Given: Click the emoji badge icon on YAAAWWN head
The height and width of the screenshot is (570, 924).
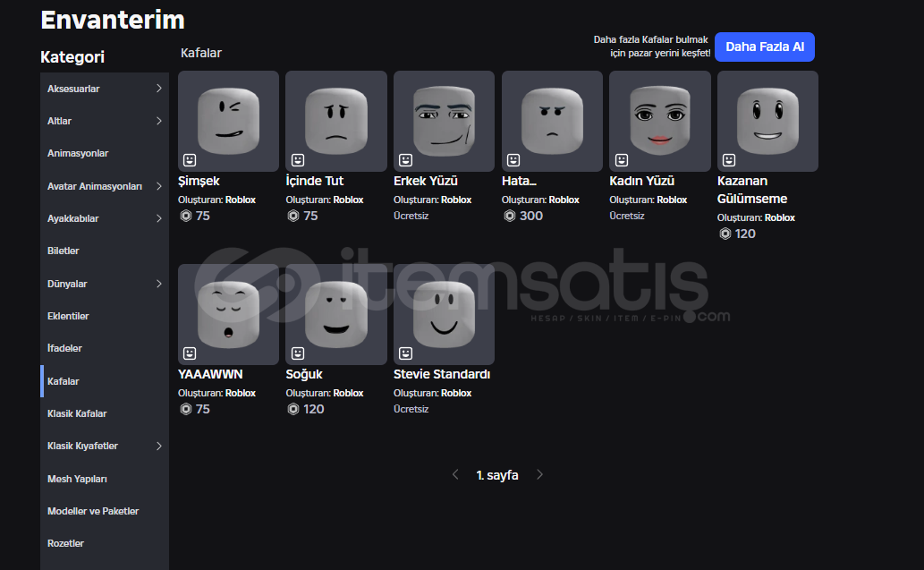Looking at the screenshot, I should (189, 353).
